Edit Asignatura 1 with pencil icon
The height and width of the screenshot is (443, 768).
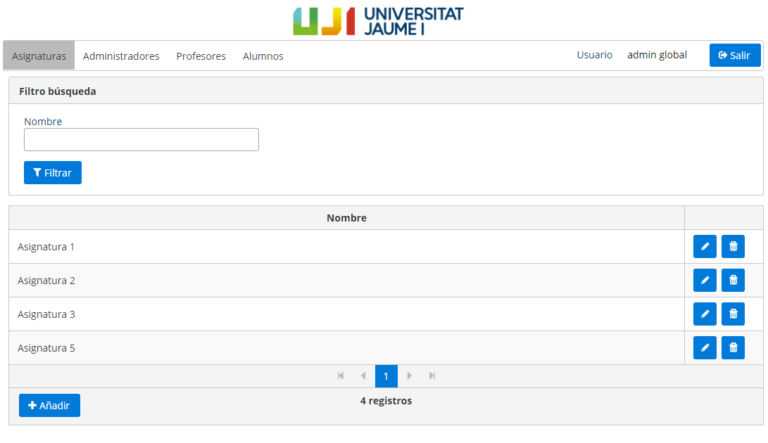[704, 247]
